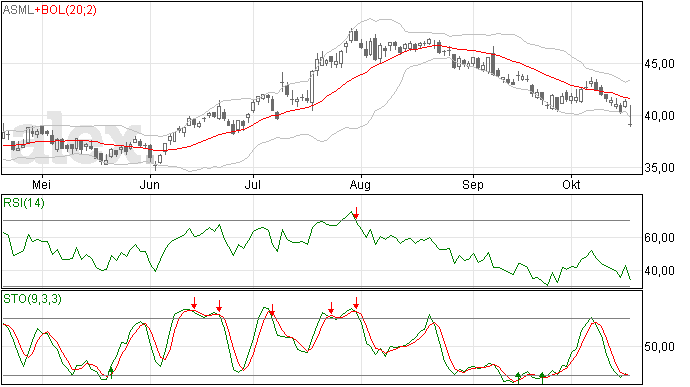Click the Jun month label
Image resolution: width=690 pixels, height=387 pixels.
coord(150,184)
